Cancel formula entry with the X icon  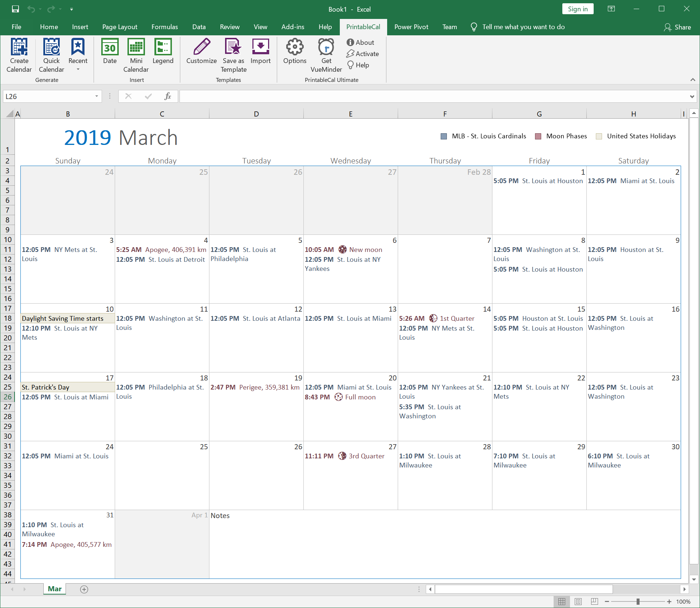coord(128,96)
